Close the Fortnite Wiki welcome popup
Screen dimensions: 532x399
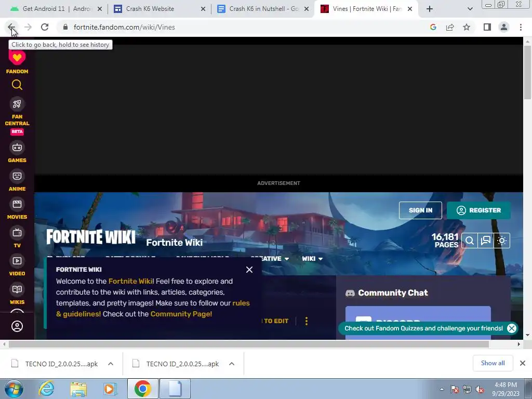(x=249, y=270)
